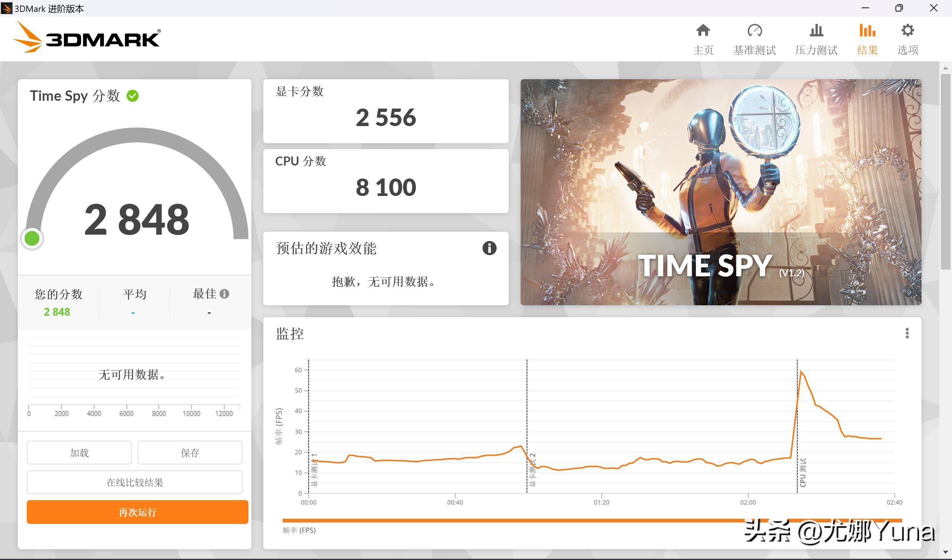Click the 最佳 column heading text
This screenshot has width=952, height=560.
205,294
